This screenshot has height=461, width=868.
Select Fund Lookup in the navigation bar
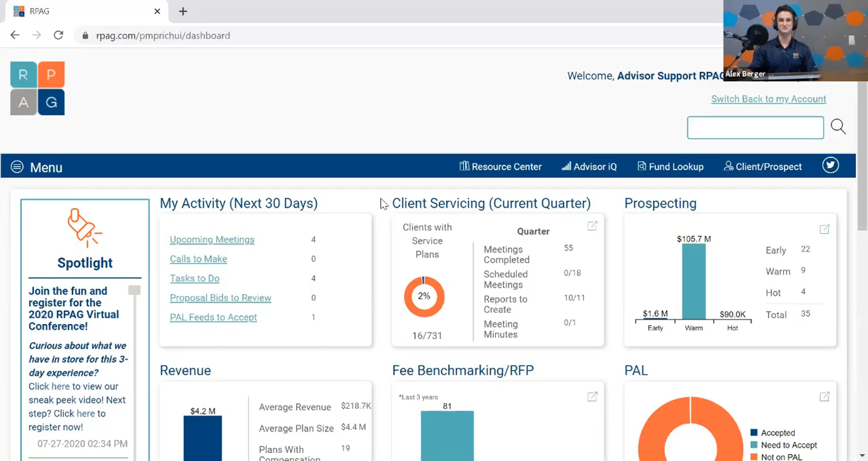pos(671,167)
